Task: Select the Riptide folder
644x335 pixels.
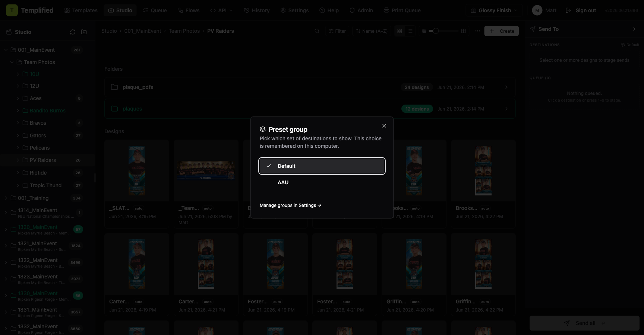Action: tap(38, 173)
